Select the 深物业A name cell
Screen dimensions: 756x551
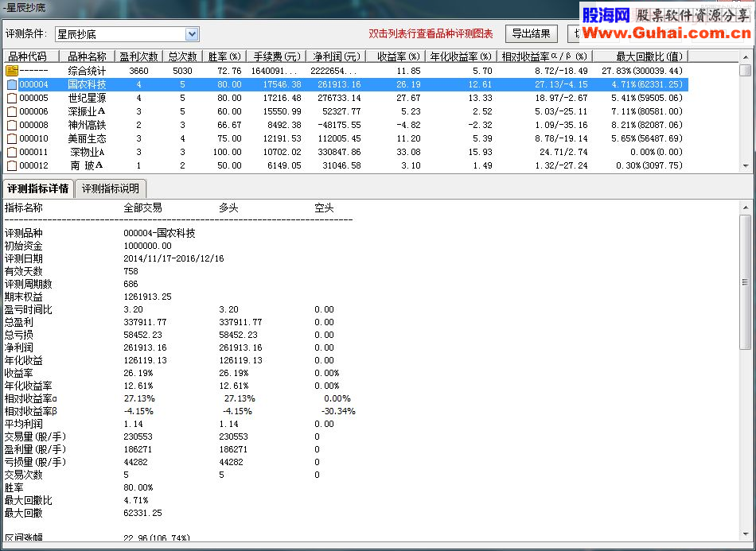[x=87, y=152]
